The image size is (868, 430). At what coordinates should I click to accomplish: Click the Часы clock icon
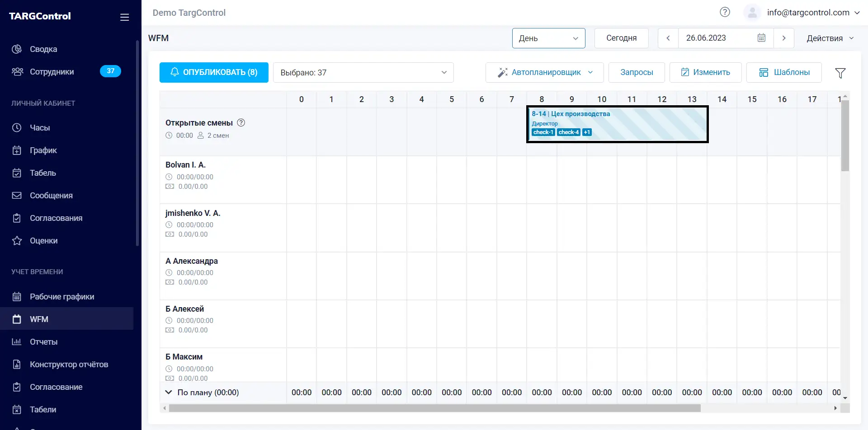click(x=17, y=127)
